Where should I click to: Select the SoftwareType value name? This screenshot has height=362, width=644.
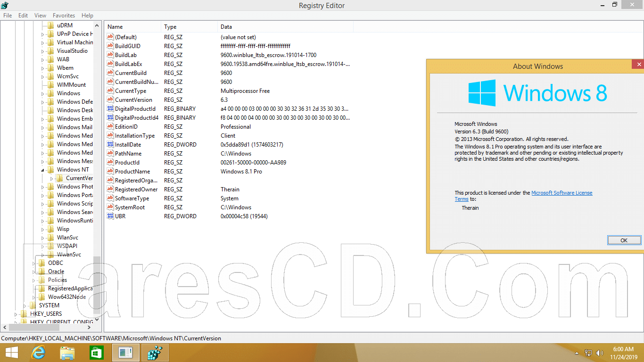click(132, 198)
